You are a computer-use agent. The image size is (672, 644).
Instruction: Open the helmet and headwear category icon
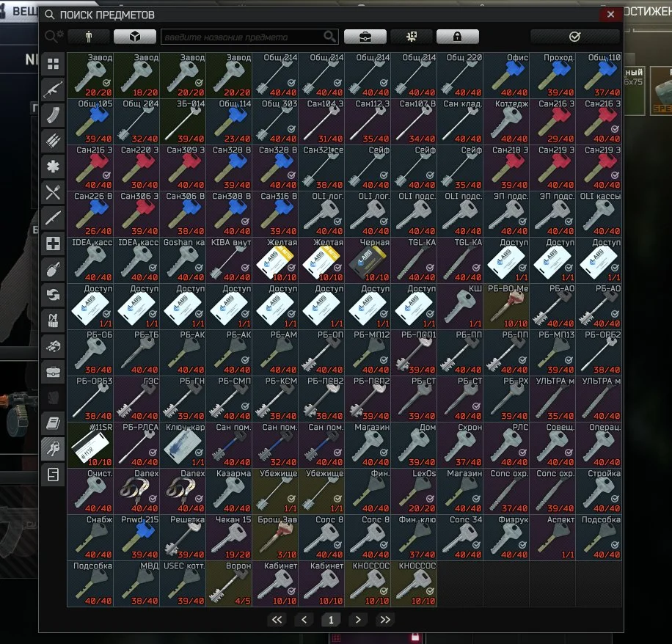pos(53,346)
